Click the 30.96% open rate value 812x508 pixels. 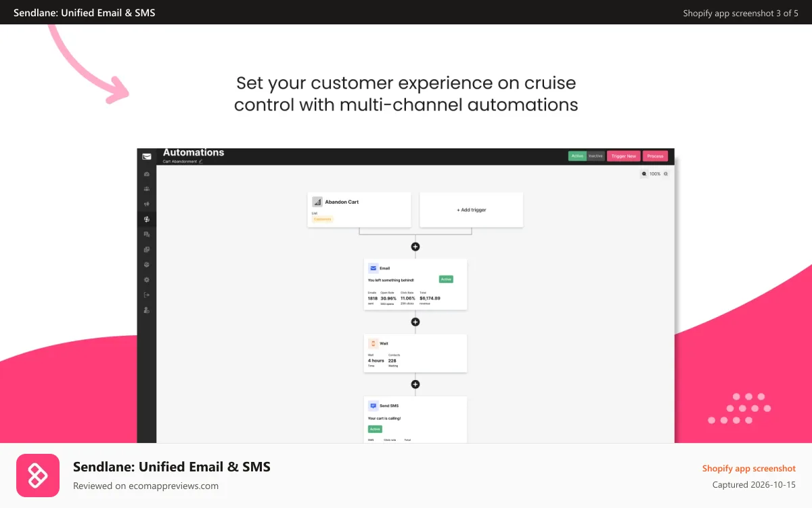388,298
